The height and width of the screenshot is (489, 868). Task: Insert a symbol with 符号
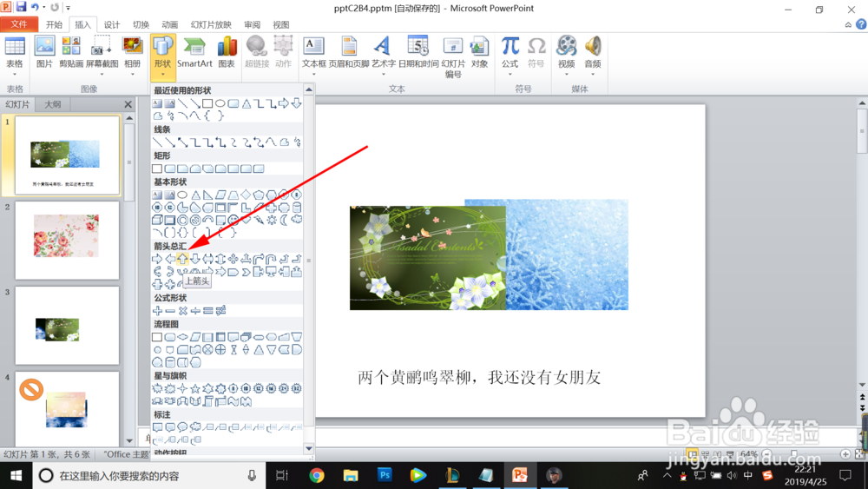click(x=536, y=52)
